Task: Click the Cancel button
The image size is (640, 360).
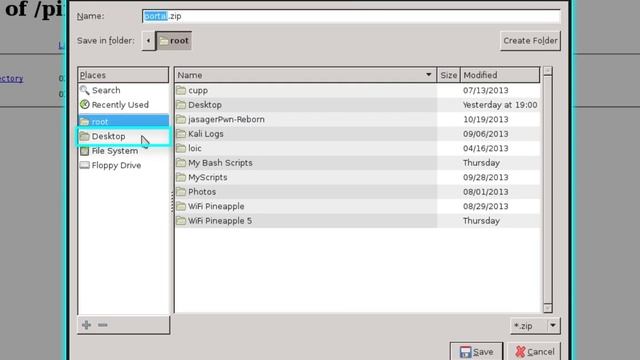Action: [534, 351]
